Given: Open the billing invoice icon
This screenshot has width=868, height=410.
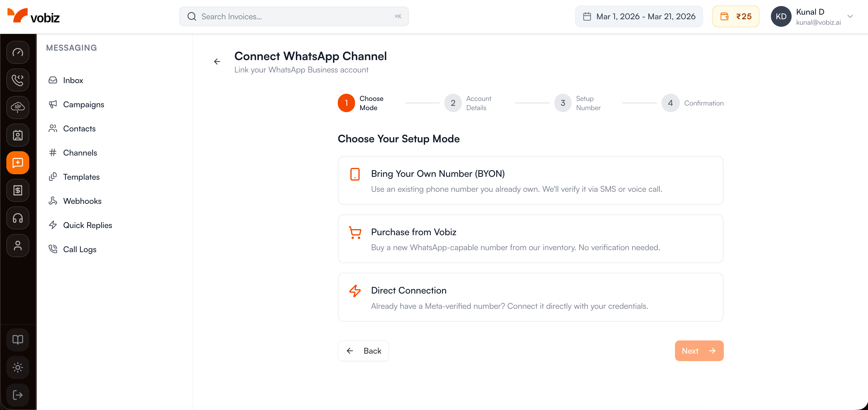Looking at the screenshot, I should [18, 190].
